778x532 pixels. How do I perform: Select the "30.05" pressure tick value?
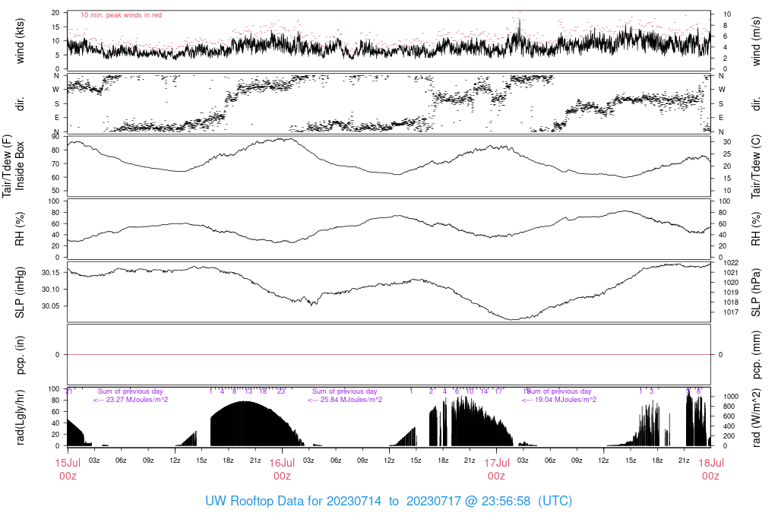tap(50, 306)
